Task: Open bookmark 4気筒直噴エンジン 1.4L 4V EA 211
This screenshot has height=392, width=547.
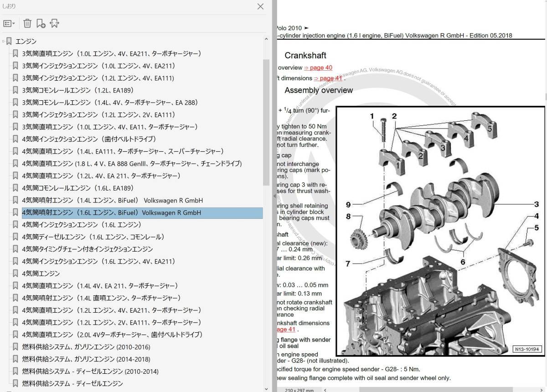Action: click(x=100, y=286)
